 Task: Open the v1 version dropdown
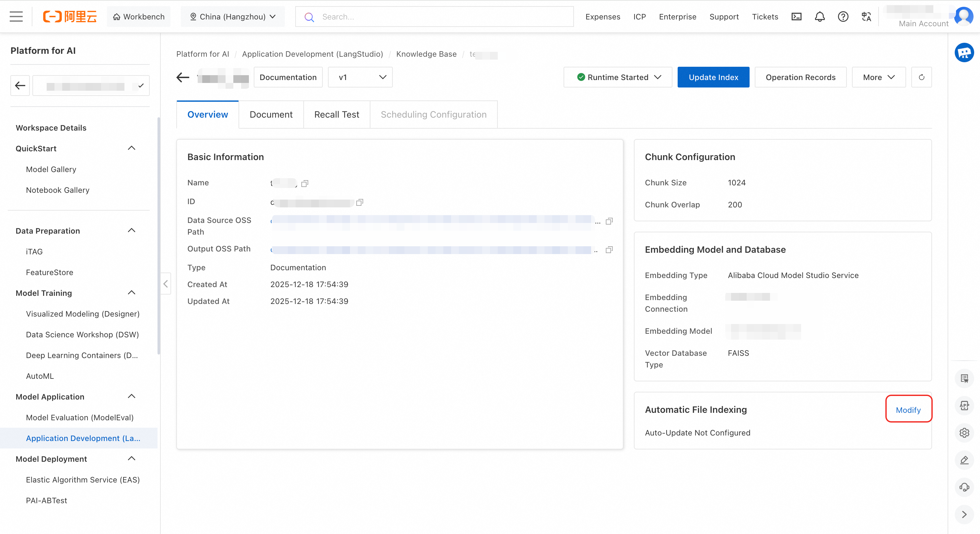tap(360, 77)
